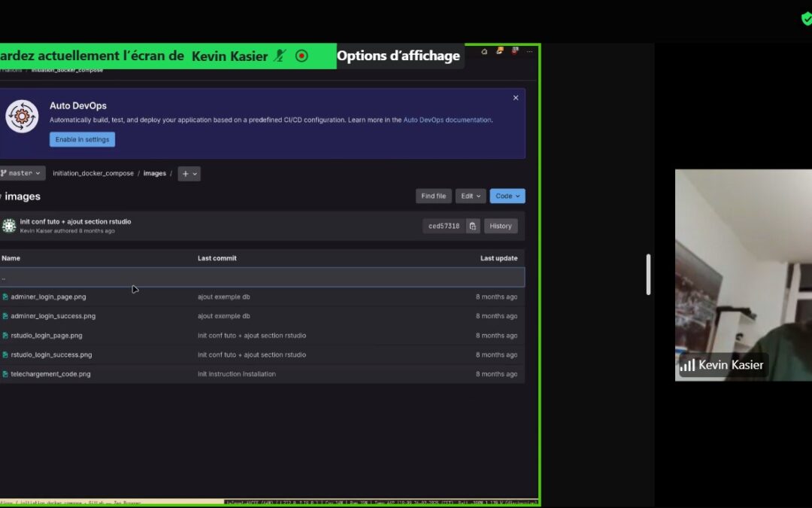The width and height of the screenshot is (812, 508).
Task: Expand the plus add-file dropdown
Action: pyautogui.click(x=189, y=174)
